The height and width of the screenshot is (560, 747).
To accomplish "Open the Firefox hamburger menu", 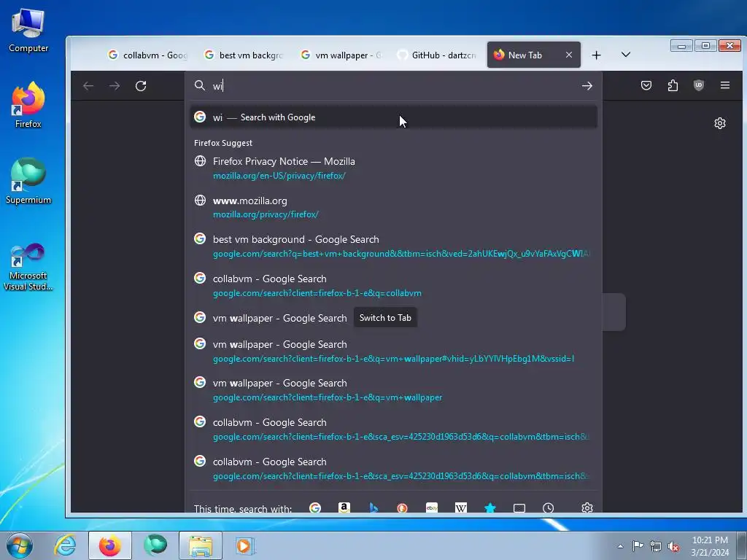I will point(725,85).
